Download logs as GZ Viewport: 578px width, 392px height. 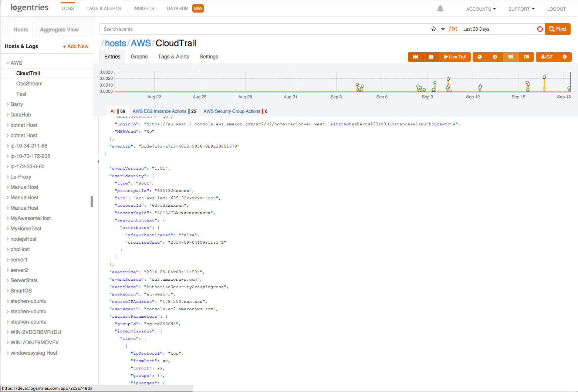547,57
